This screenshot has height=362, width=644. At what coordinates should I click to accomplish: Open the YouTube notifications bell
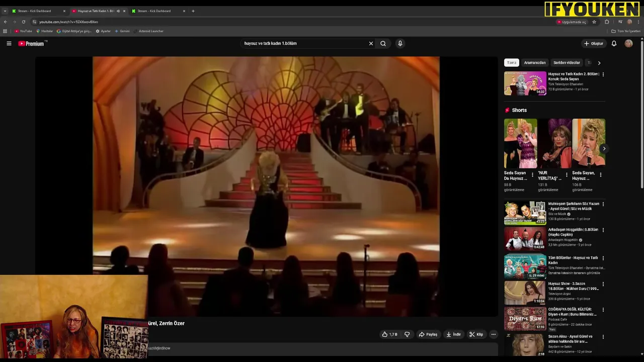coord(614,44)
